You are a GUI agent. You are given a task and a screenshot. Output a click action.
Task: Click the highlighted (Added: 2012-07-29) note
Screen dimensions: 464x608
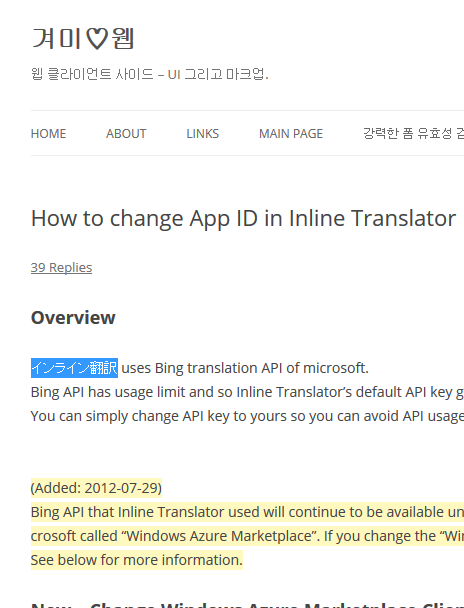96,488
